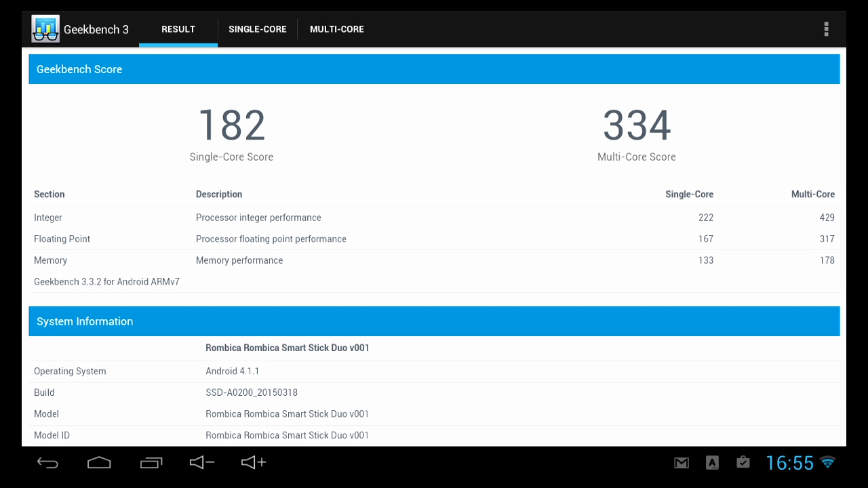Viewport: 868px width, 488px height.
Task: Select the System Information section header
Action: tap(434, 321)
